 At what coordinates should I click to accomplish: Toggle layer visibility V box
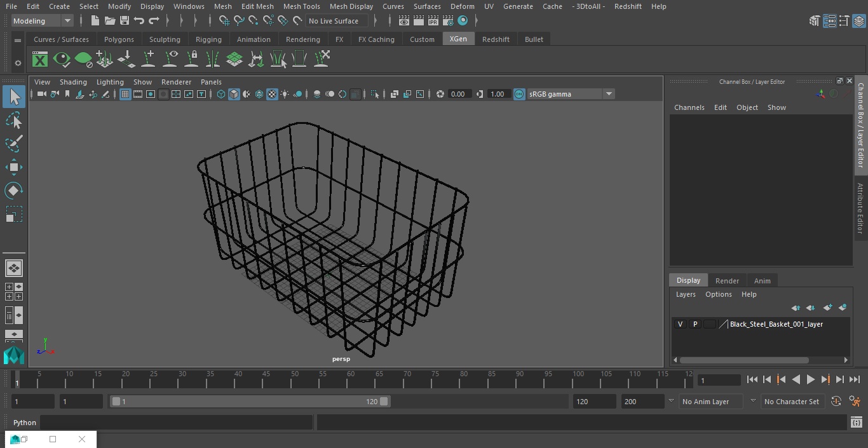pos(680,324)
